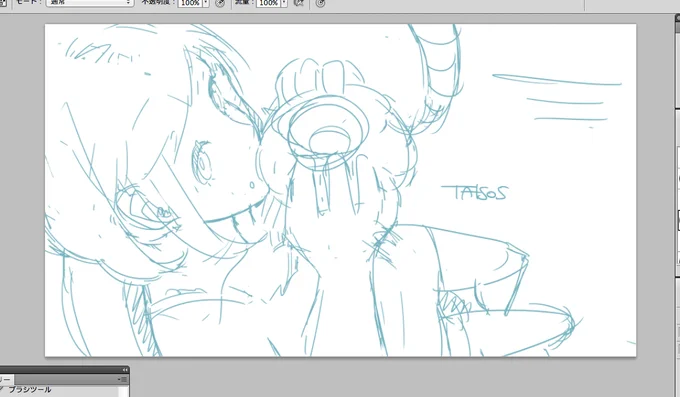Open the history panel options menu
Screen dimensions: 680x397
click(x=123, y=380)
